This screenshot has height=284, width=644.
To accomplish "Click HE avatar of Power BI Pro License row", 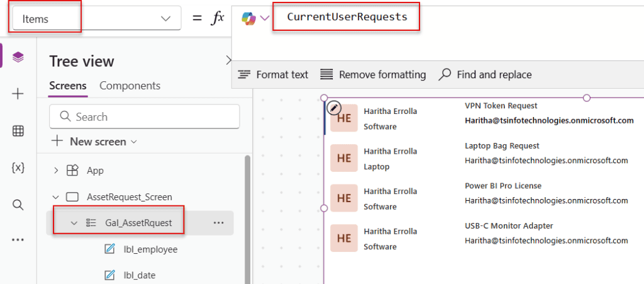I will [344, 198].
